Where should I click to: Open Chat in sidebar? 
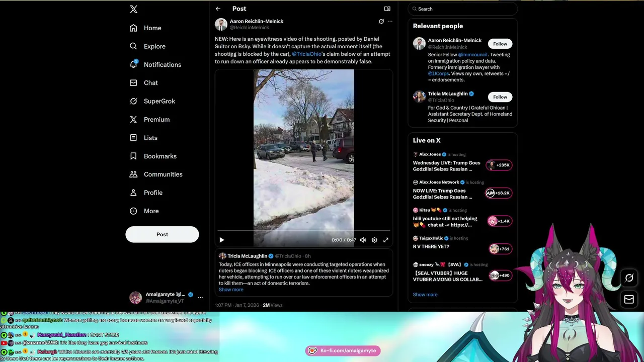click(x=144, y=83)
